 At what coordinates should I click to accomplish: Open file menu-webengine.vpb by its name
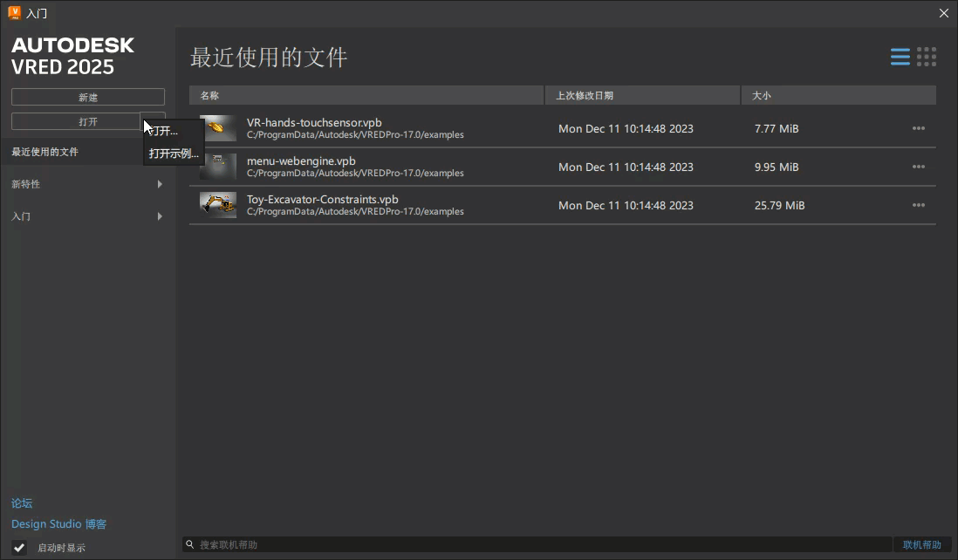(301, 161)
